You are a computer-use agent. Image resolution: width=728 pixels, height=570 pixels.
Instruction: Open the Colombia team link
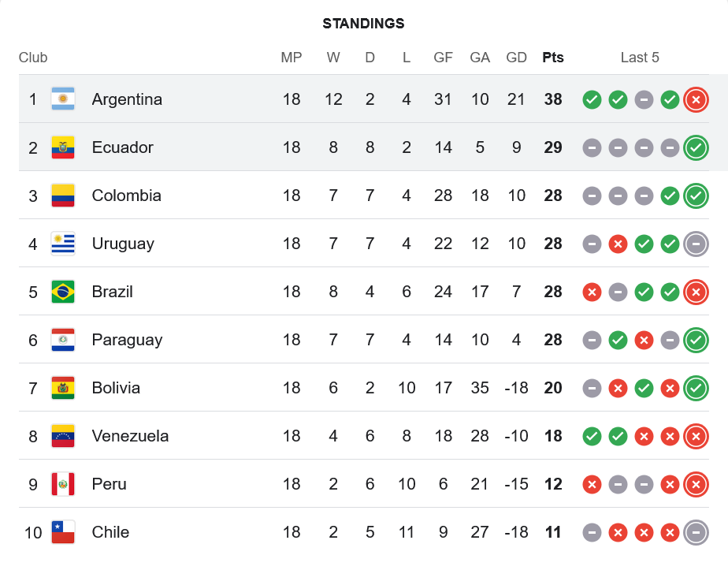click(x=126, y=196)
